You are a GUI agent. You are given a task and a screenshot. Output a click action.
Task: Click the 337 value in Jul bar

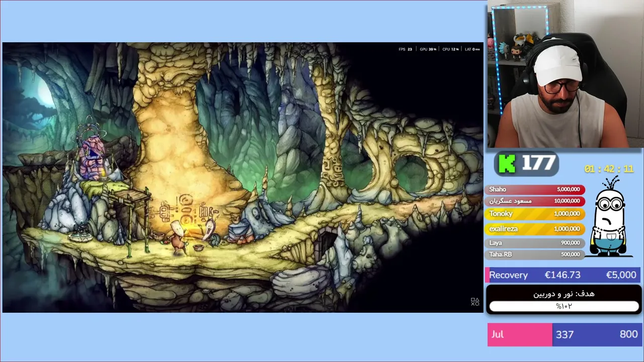click(565, 334)
